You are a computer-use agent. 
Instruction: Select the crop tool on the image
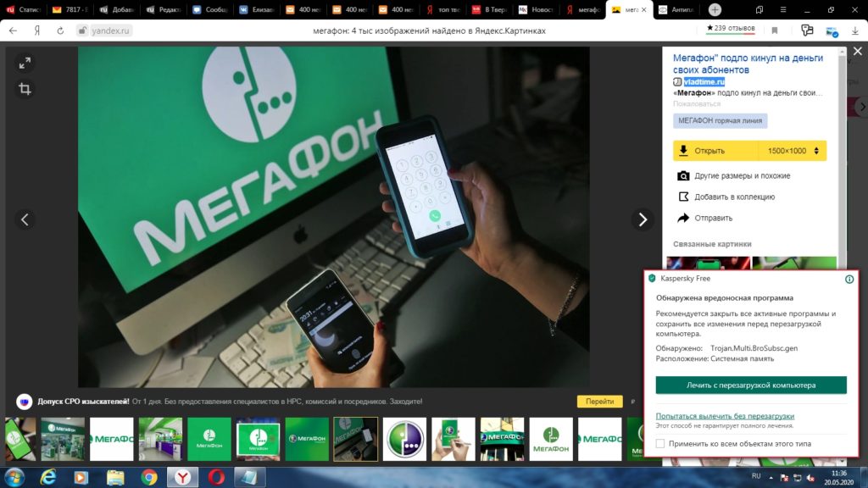tap(24, 90)
